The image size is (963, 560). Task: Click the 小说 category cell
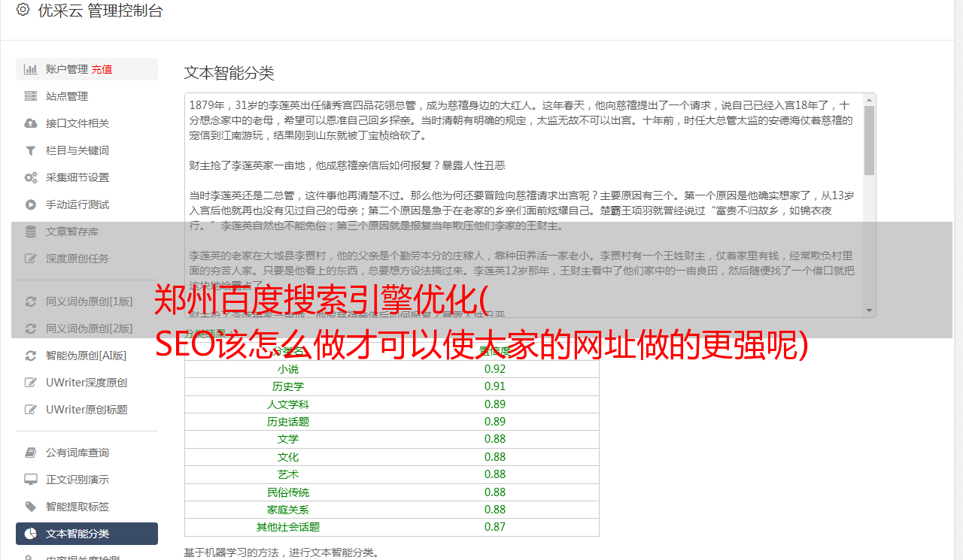(288, 369)
